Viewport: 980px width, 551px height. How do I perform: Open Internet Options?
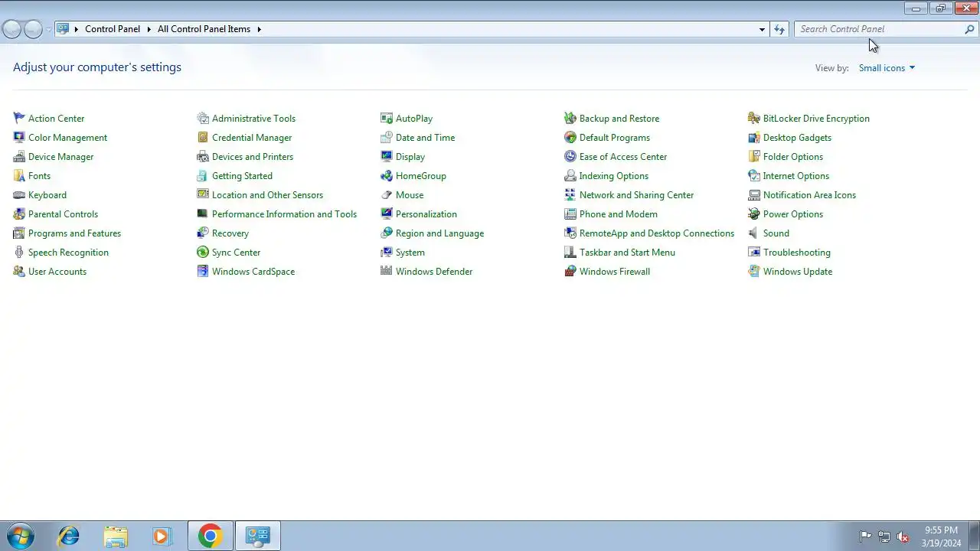pyautogui.click(x=796, y=175)
